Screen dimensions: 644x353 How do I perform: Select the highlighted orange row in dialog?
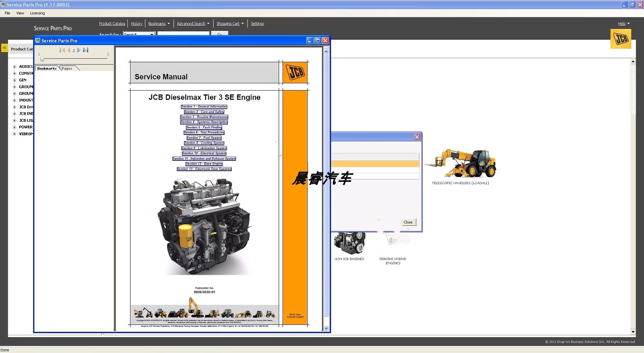(375, 164)
